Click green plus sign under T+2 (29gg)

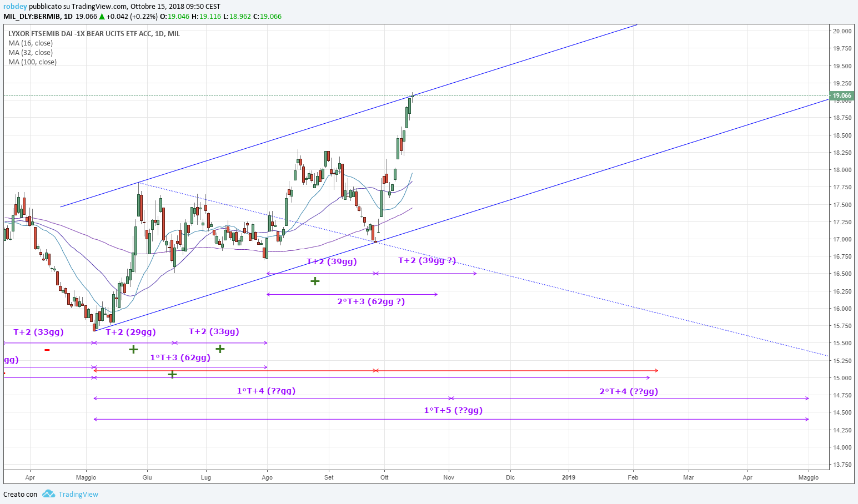pyautogui.click(x=133, y=349)
